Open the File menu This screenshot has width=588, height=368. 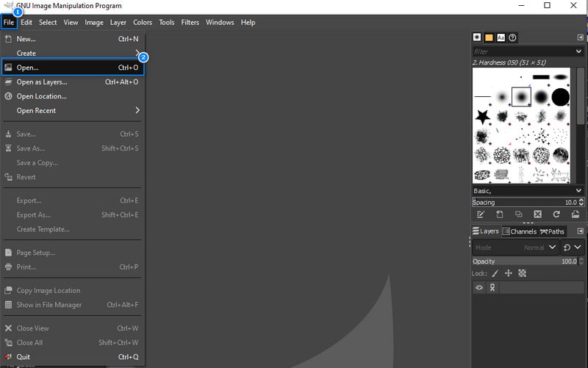click(9, 22)
